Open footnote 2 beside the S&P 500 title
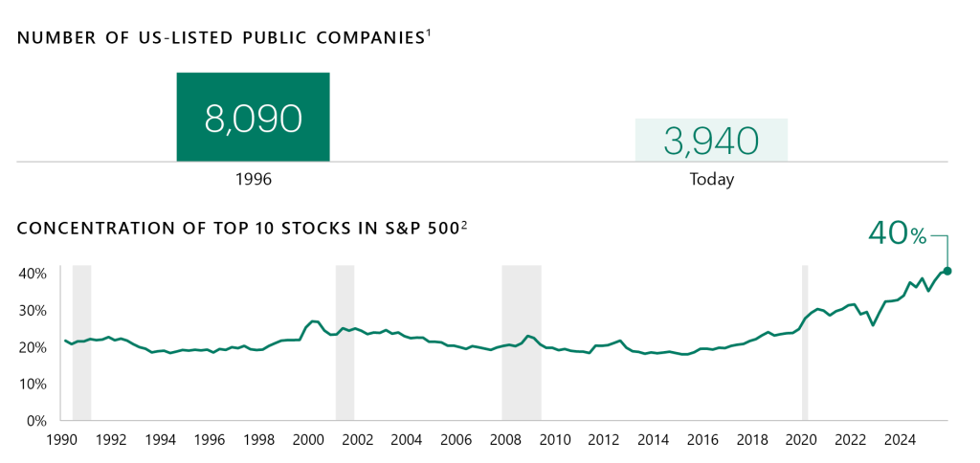The image size is (980, 463). (x=464, y=224)
